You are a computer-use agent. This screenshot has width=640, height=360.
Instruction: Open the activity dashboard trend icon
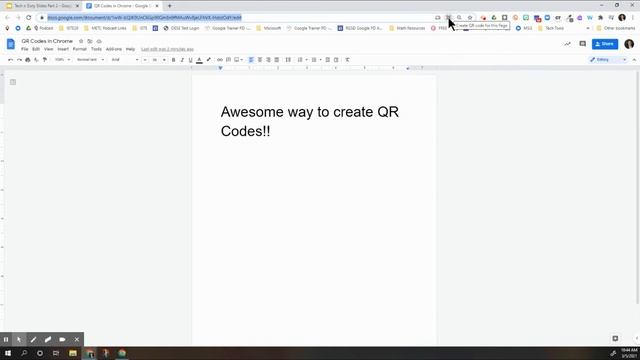pyautogui.click(x=567, y=44)
